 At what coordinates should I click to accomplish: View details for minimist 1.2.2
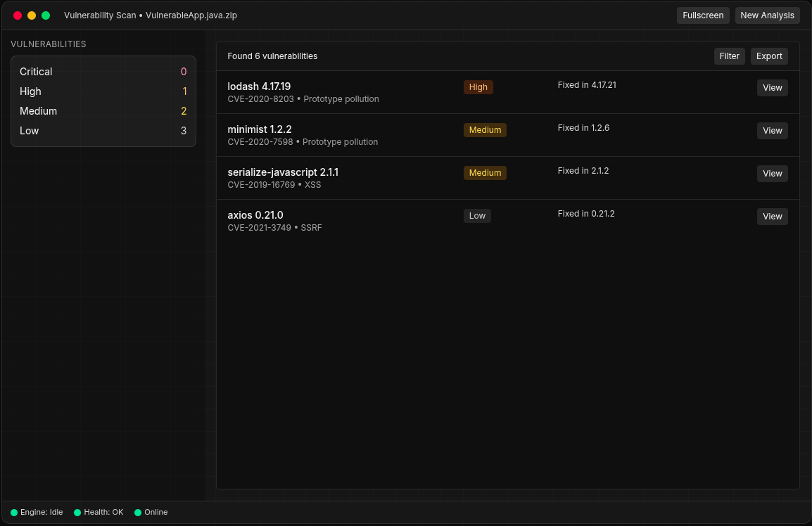click(772, 131)
